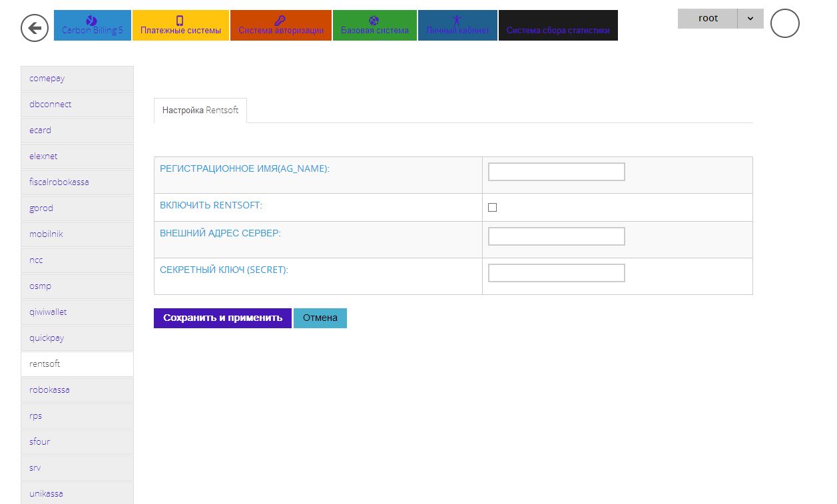The width and height of the screenshot is (837, 504).
Task: Open Система авторизации key tile
Action: (280, 25)
